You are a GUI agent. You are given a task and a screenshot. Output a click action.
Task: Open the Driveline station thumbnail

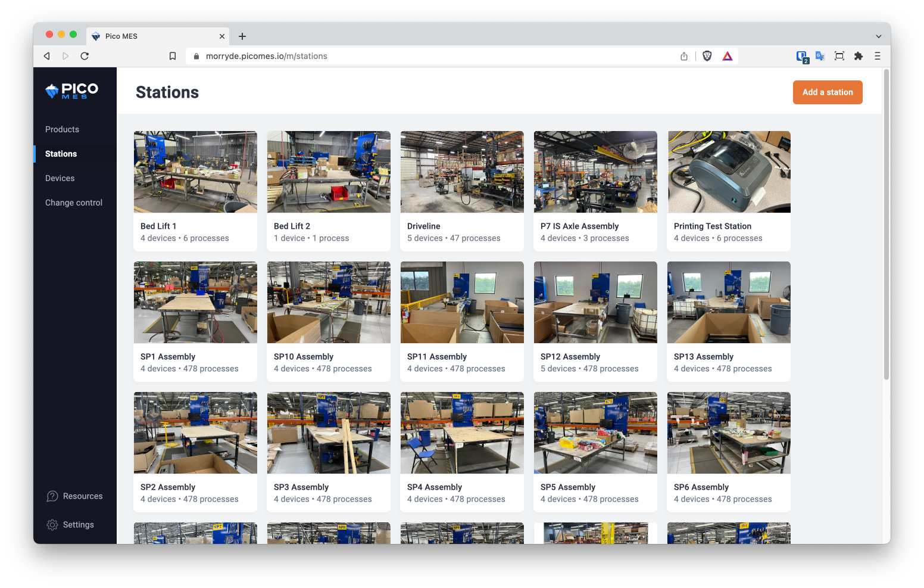[462, 172]
